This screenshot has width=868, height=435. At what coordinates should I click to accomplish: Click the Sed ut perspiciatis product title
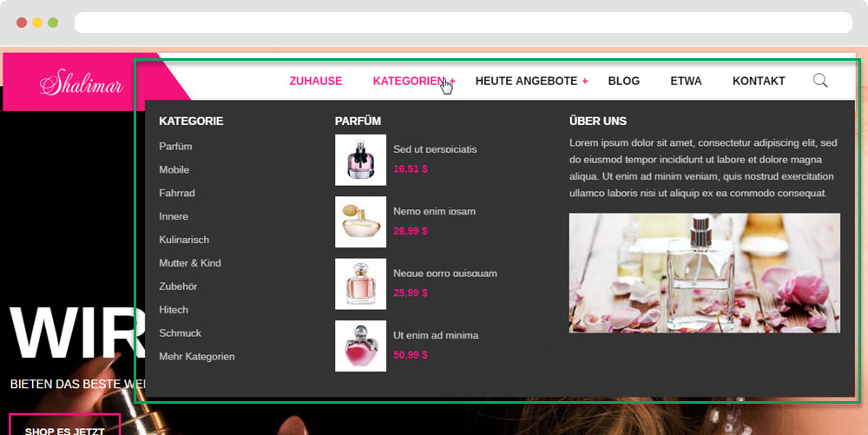pyautogui.click(x=435, y=148)
